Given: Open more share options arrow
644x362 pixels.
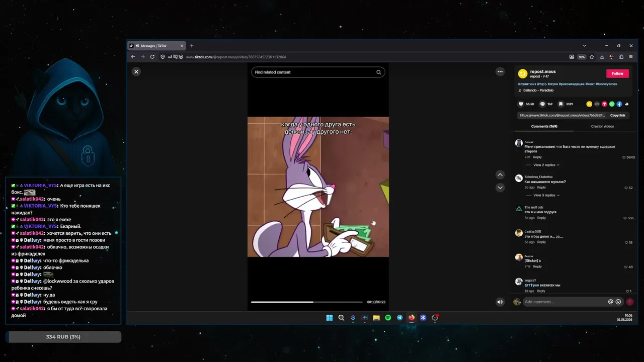Looking at the screenshot, I should 627,104.
